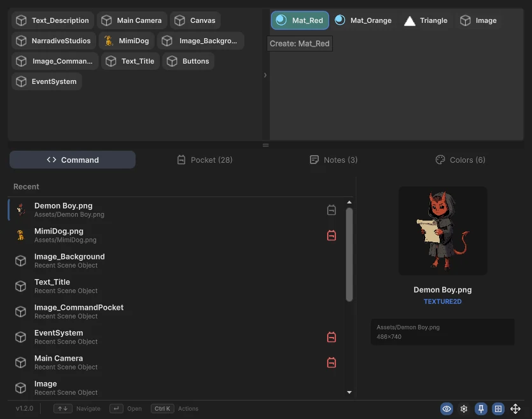Click the Demon Boy preview thumbnail
Screen dimensions: 532x419
click(x=443, y=231)
